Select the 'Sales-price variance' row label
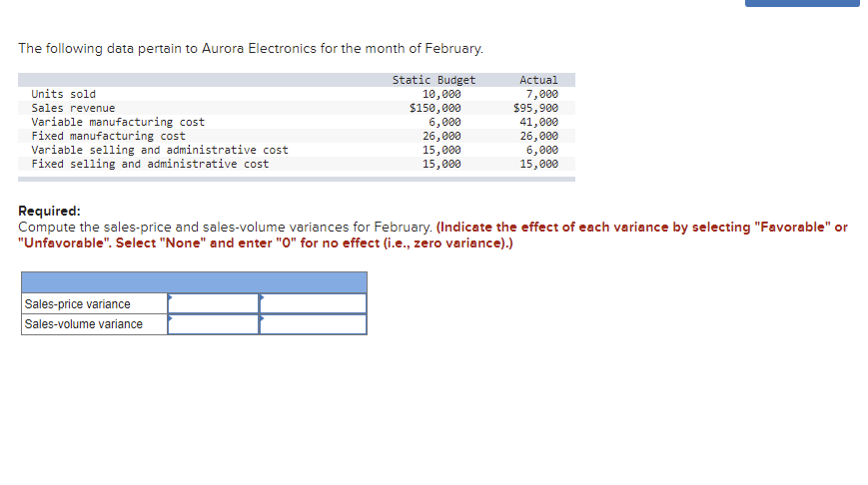Viewport: 868px width, 485px height. coord(78,304)
